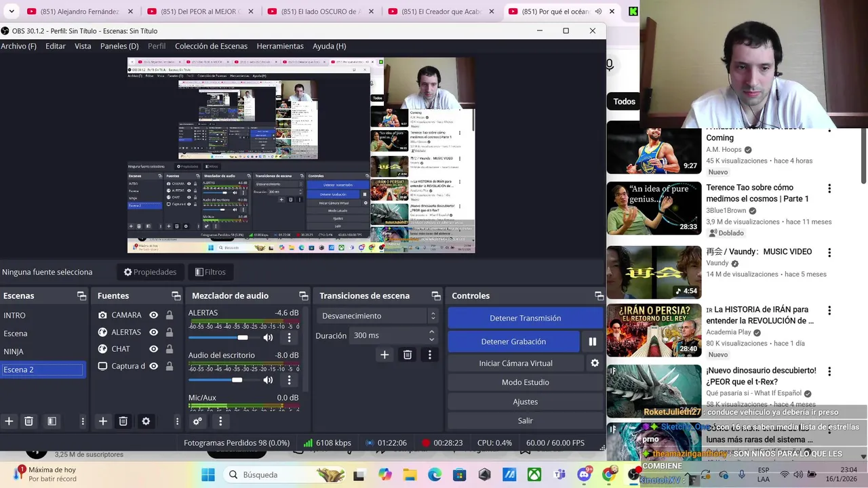Click Salir button in OBS
This screenshot has width=868, height=488.
[x=526, y=420]
